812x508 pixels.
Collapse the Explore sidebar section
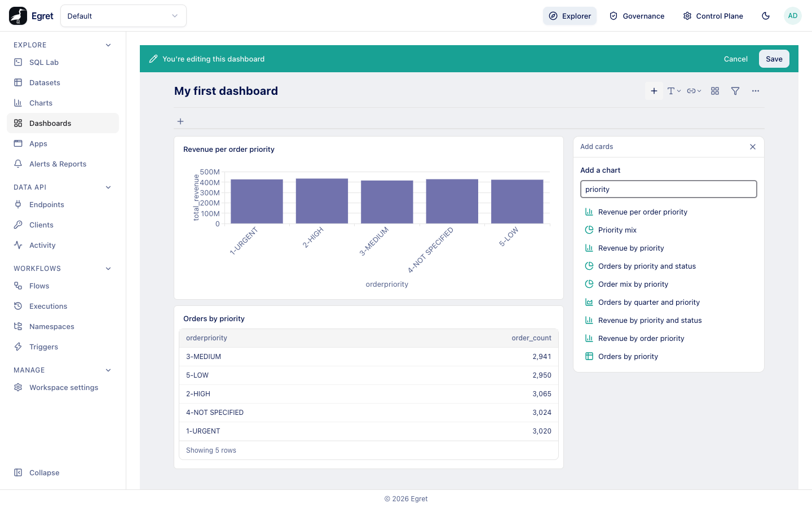click(108, 45)
